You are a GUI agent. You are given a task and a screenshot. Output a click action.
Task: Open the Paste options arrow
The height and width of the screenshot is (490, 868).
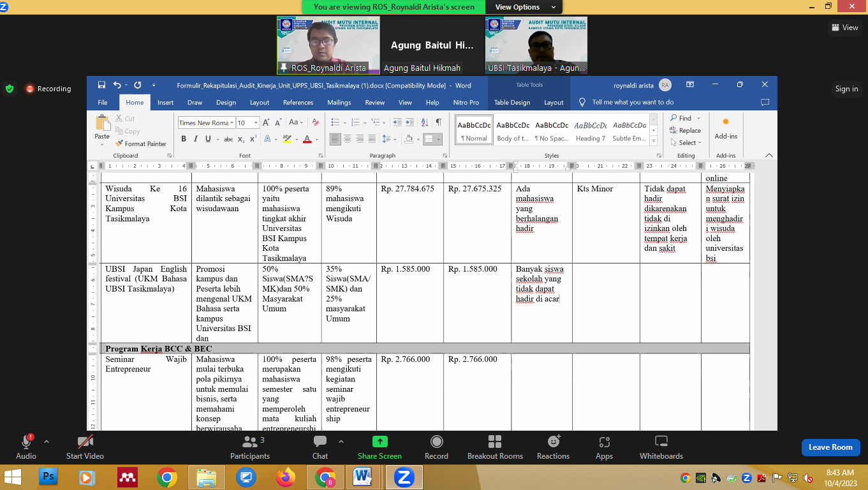coord(102,144)
